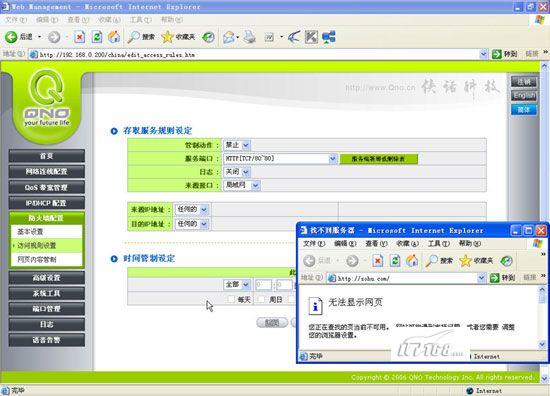
Task: Click the 注销 (logout) button at top right
Action: 524,82
